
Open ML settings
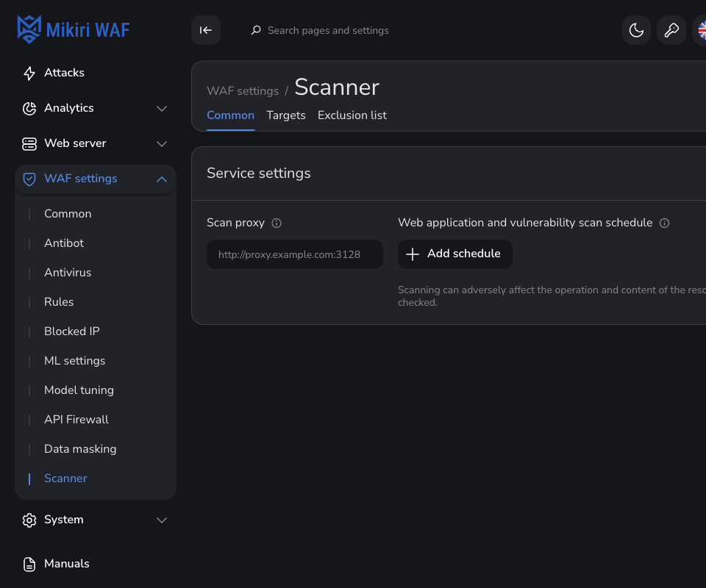tap(75, 361)
